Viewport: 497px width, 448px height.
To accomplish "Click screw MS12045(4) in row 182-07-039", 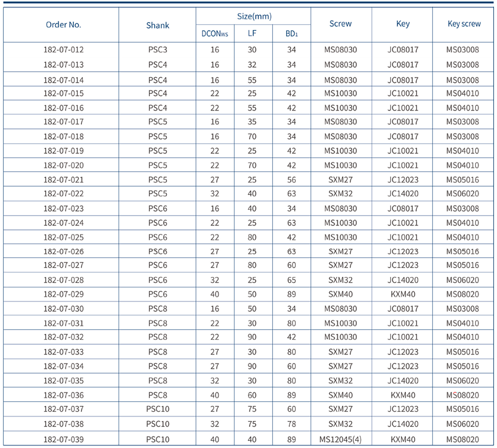I will pyautogui.click(x=340, y=440).
